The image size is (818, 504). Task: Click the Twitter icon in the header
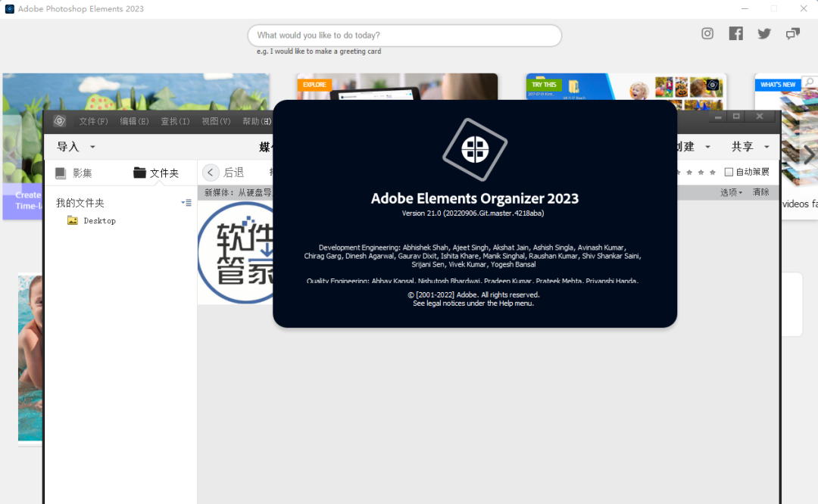763,33
